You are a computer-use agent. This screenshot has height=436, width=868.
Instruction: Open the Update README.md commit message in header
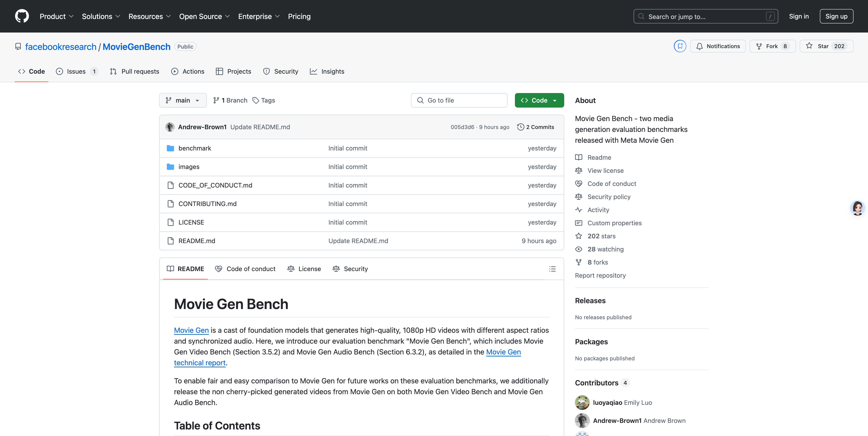point(260,127)
